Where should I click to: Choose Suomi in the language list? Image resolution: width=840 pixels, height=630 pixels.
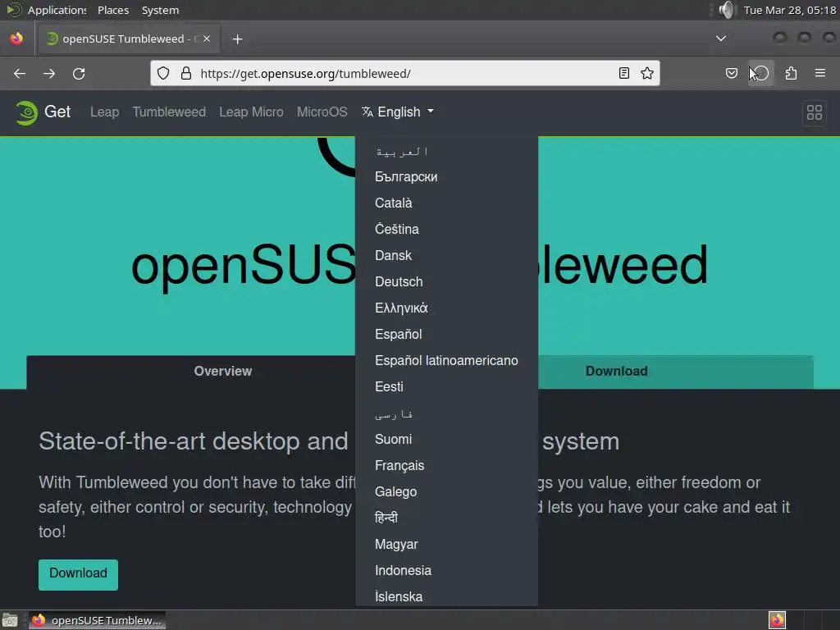tap(446, 440)
